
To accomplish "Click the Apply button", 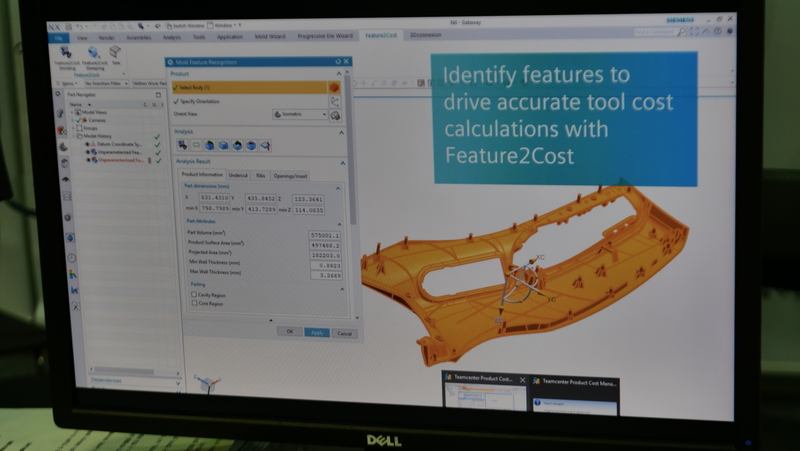I will [317, 333].
